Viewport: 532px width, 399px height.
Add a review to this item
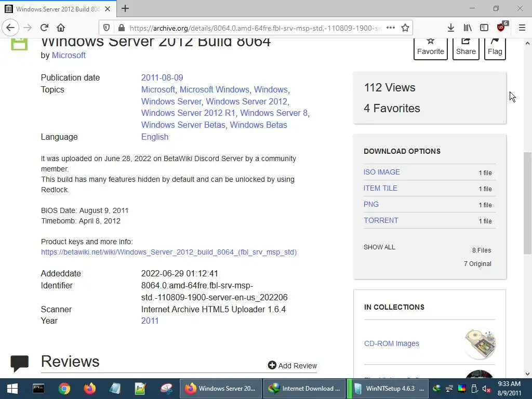[x=292, y=365]
